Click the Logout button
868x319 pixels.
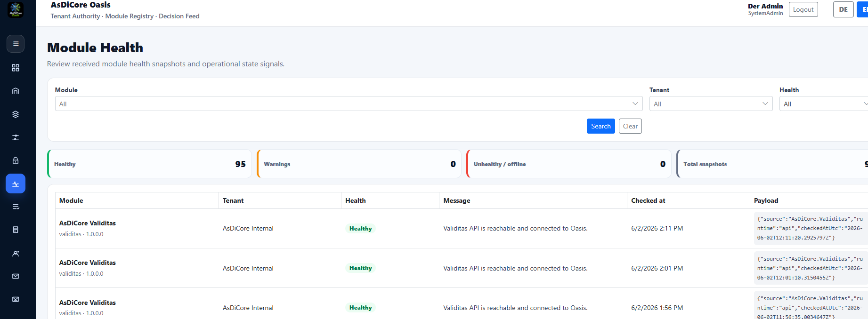click(x=803, y=9)
